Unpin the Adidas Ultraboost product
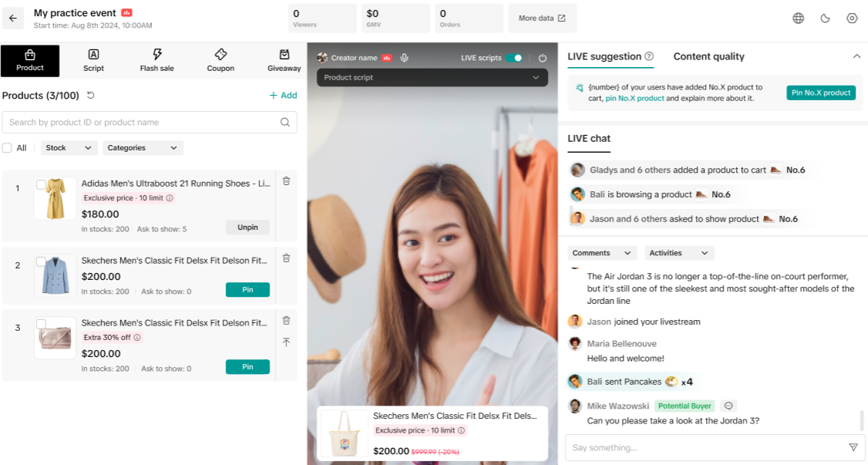The image size is (868, 465). coord(248,227)
